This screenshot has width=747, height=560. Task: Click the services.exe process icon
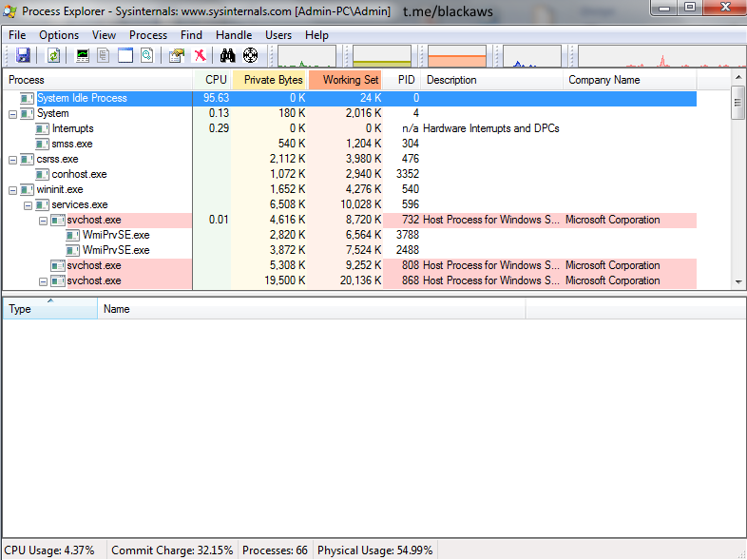tap(42, 205)
